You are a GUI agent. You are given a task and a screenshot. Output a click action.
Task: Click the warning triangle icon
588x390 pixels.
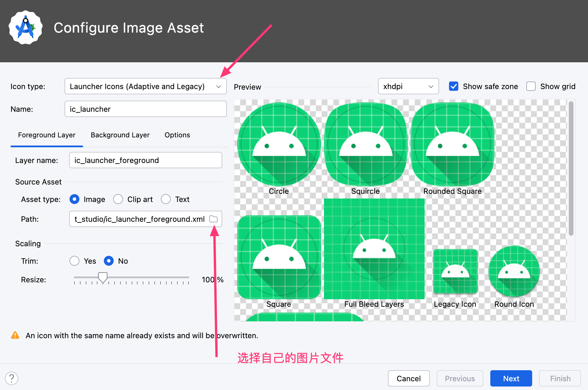coord(15,335)
